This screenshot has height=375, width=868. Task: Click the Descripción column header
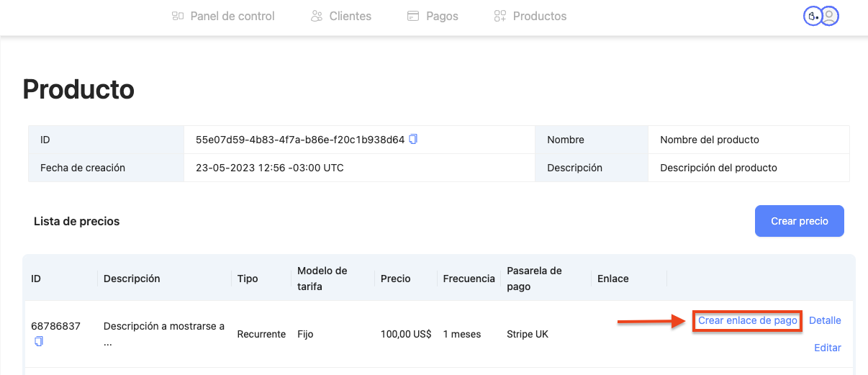tap(132, 279)
